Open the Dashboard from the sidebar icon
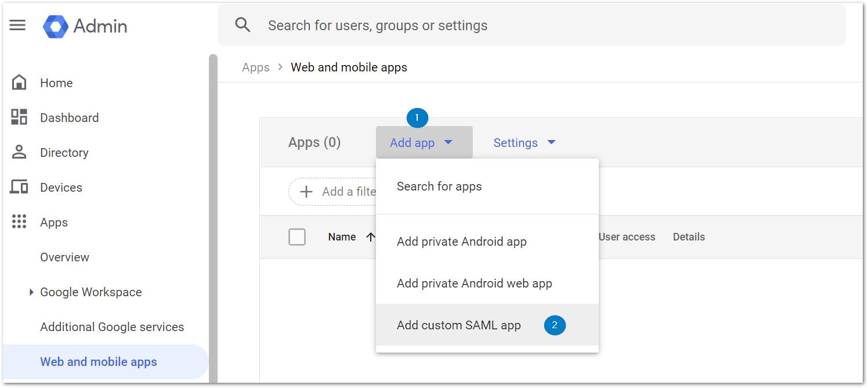Viewport: 868px width, 388px height. [19, 117]
